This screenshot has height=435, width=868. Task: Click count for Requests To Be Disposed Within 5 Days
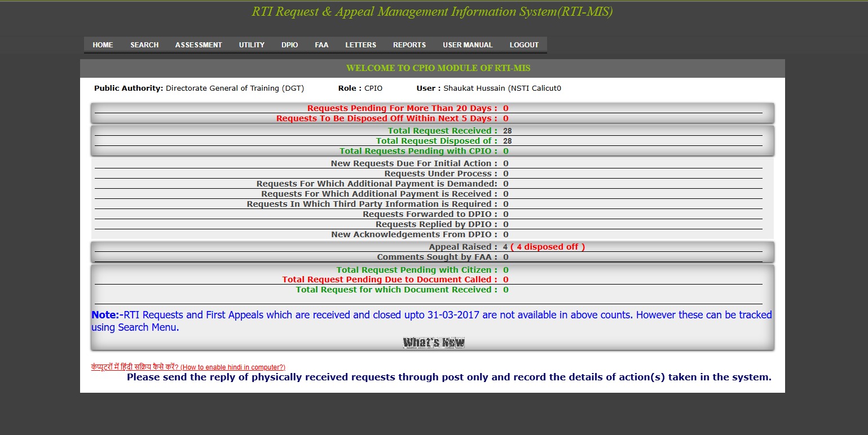pos(506,118)
